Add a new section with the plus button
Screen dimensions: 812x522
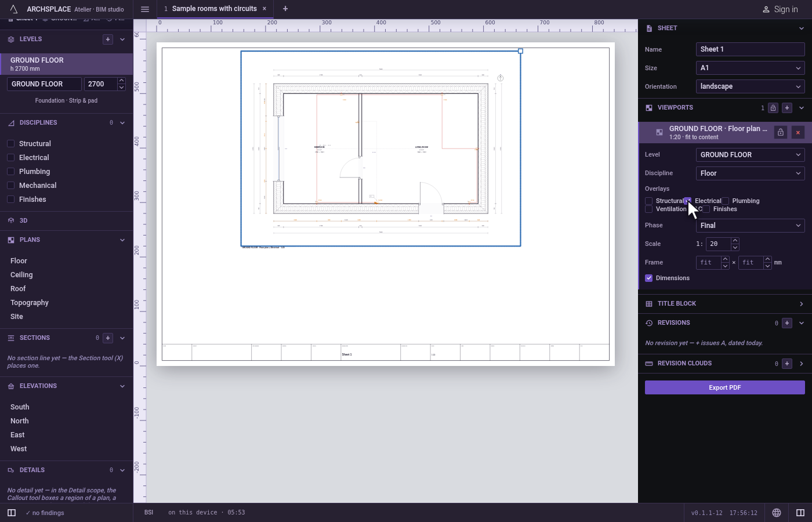107,338
